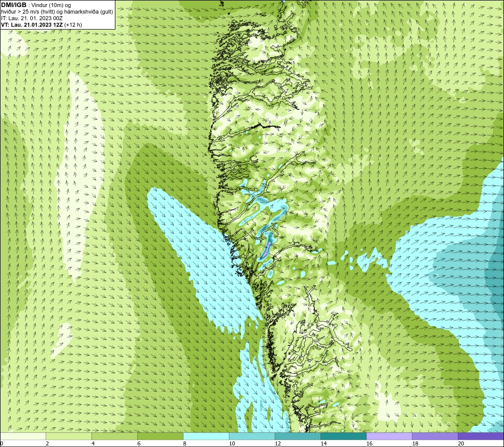Click the 0-2 m/s palest legend swatch
504x447 pixels.
point(23,436)
